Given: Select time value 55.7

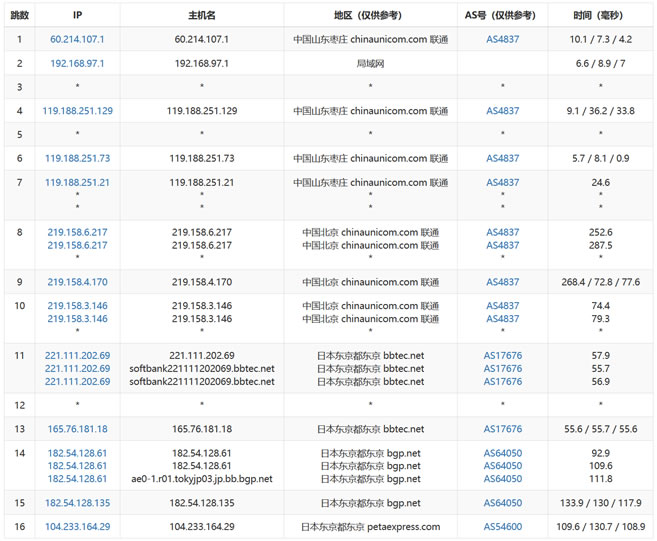Looking at the screenshot, I should point(600,368).
